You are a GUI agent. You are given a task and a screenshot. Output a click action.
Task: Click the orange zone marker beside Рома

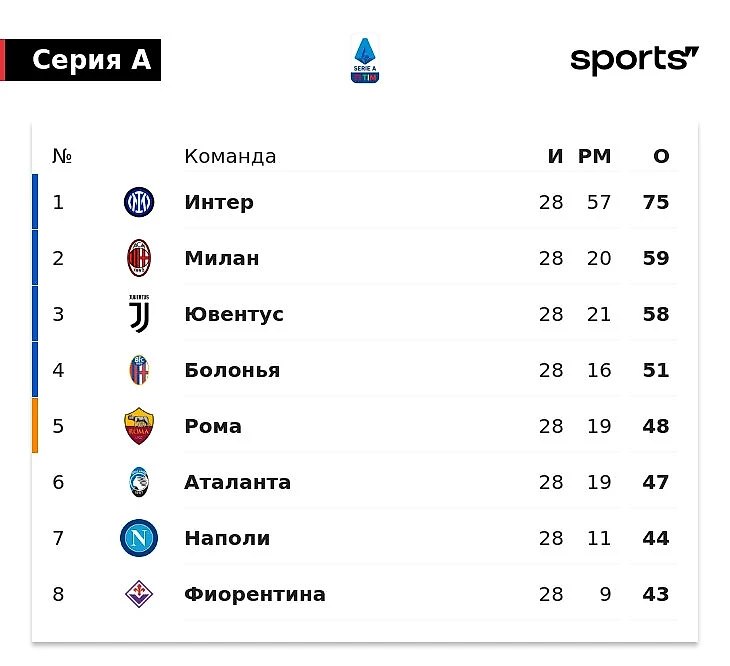coord(35,425)
